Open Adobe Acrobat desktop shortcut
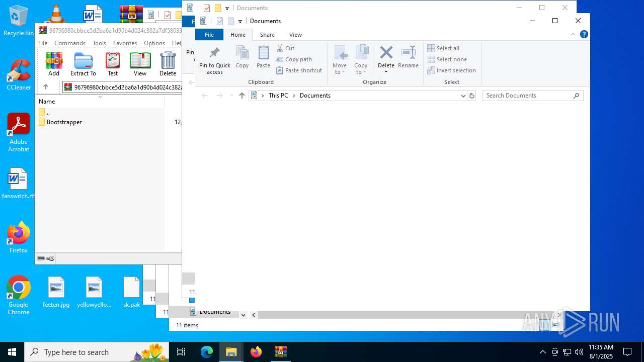 [19, 133]
